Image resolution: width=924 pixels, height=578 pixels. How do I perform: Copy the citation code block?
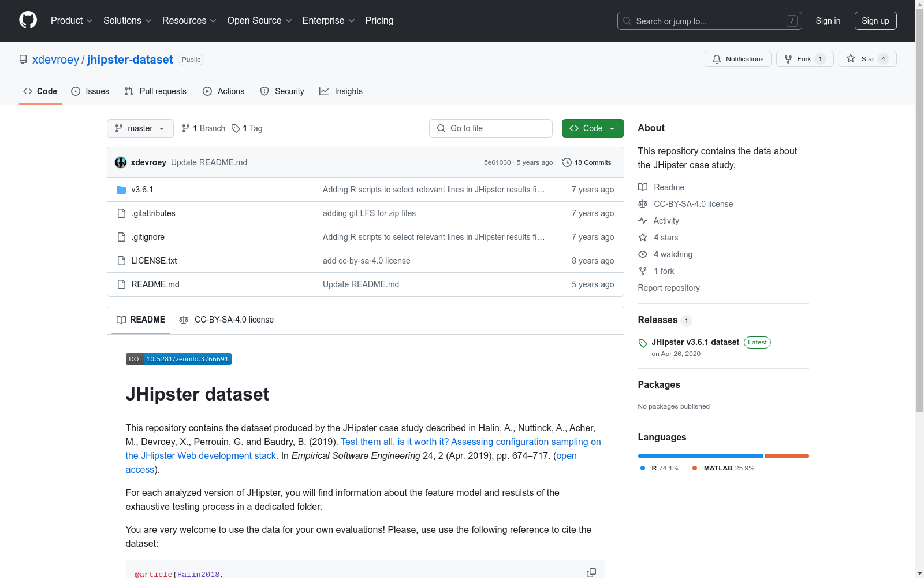pyautogui.click(x=591, y=573)
